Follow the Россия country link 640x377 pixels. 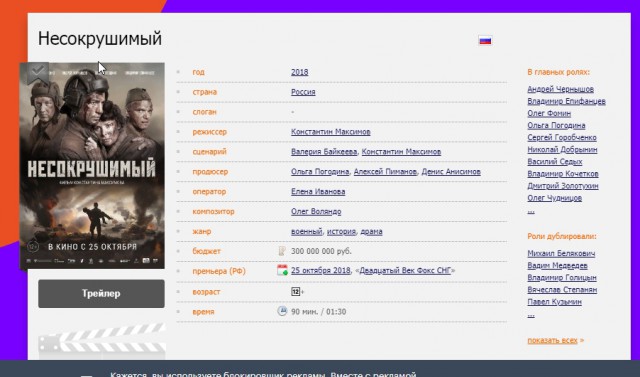pos(303,92)
